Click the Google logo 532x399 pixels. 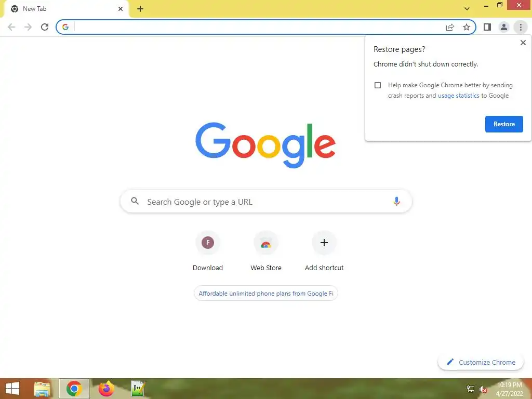(265, 145)
